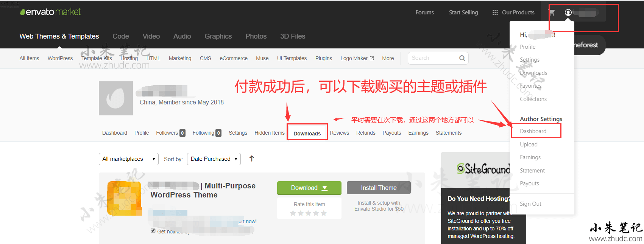Switch to the Downloads tab
Screen dimensions: 644x244
307,133
